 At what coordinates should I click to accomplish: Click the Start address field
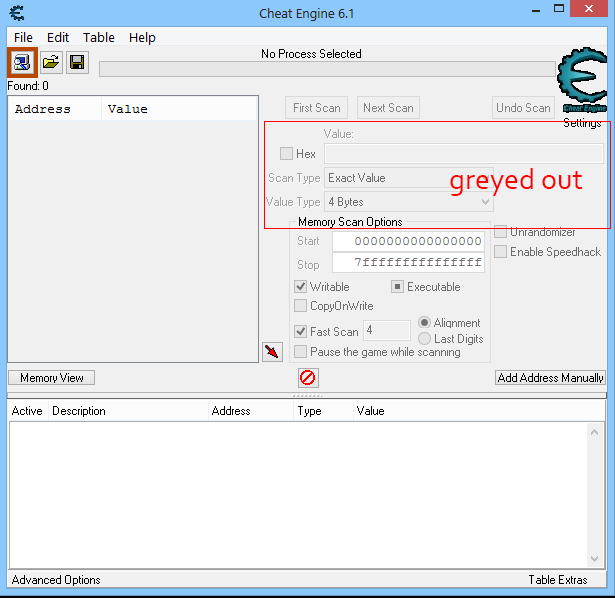pyautogui.click(x=408, y=241)
